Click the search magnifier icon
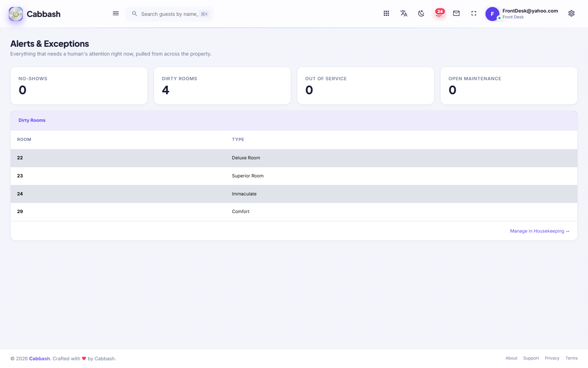Screen dimensions: 588x368 pos(135,14)
